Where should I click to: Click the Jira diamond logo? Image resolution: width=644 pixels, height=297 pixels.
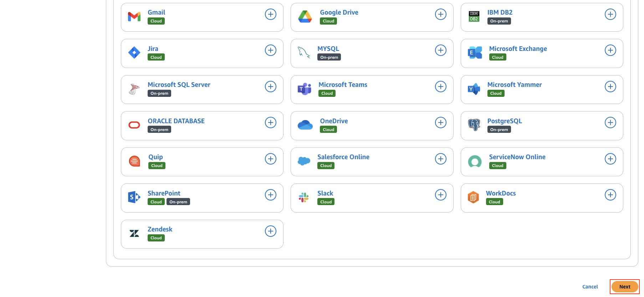click(x=134, y=53)
